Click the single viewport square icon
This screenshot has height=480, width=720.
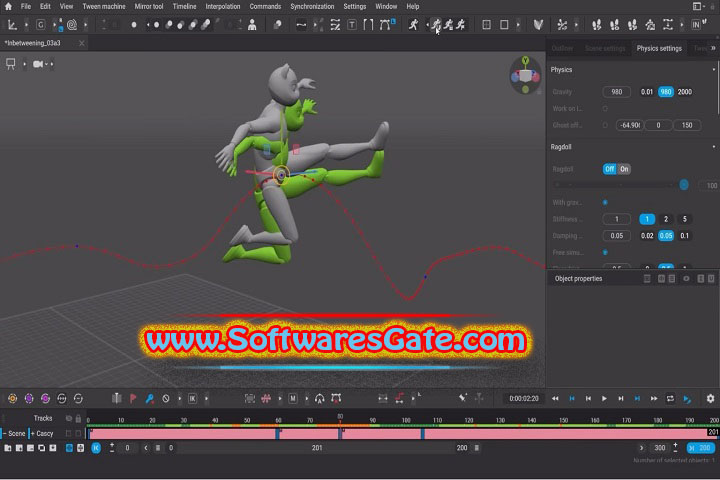click(x=504, y=25)
